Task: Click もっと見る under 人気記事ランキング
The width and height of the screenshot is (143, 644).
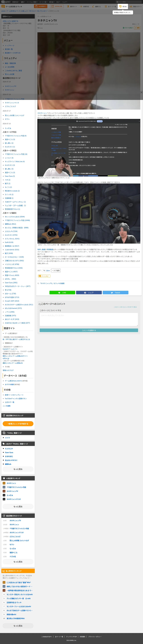Action: [x=18, y=506]
